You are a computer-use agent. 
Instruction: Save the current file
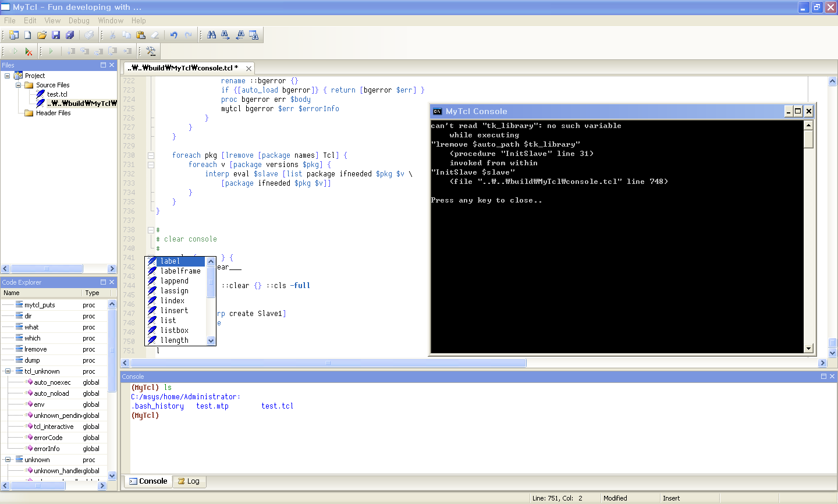56,35
